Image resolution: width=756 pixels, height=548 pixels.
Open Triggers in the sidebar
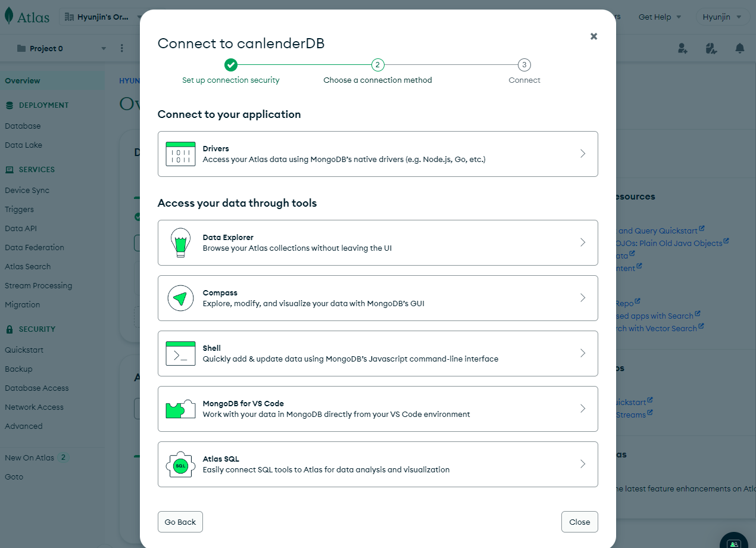(19, 209)
